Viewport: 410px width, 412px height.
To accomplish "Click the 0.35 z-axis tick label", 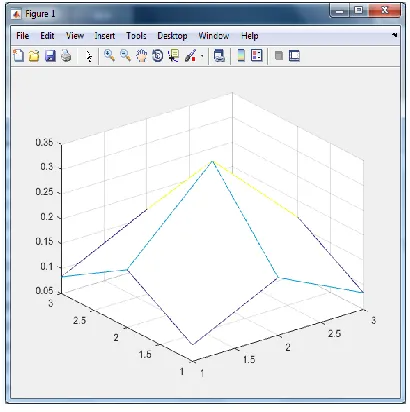I will (44, 143).
